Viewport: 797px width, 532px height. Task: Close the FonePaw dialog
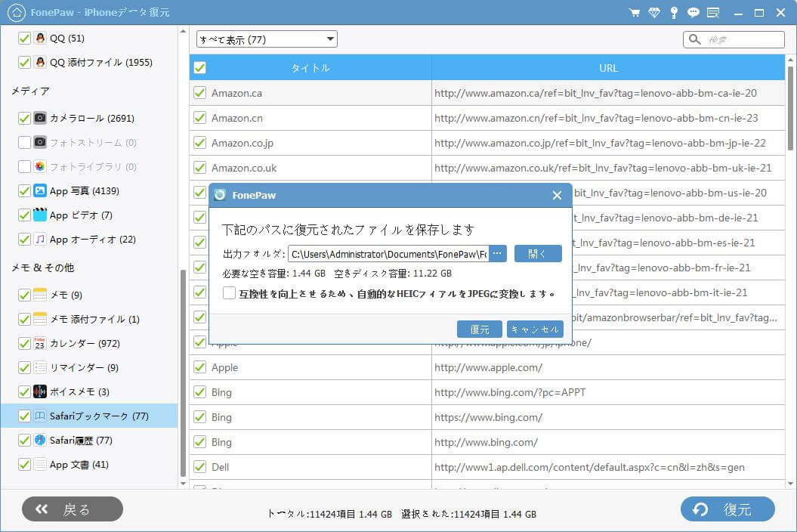[x=557, y=195]
